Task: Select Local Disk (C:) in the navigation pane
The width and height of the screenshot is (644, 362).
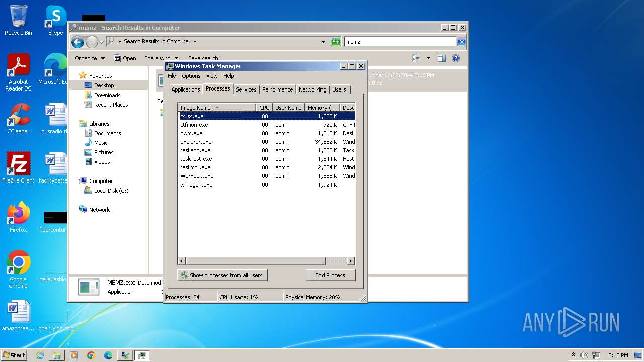Action: click(111, 191)
